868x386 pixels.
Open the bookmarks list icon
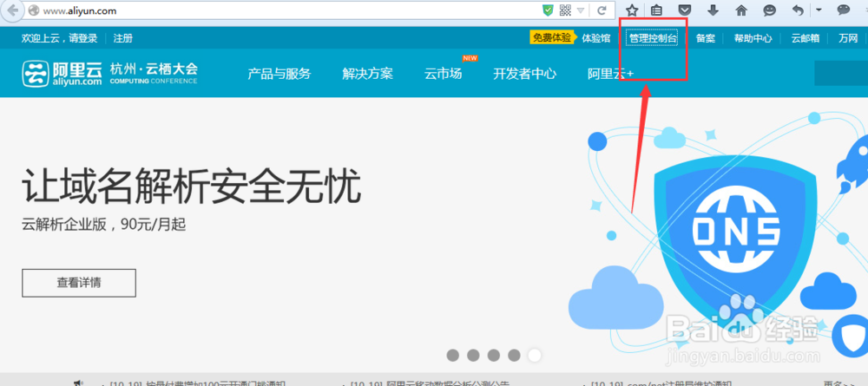656,10
